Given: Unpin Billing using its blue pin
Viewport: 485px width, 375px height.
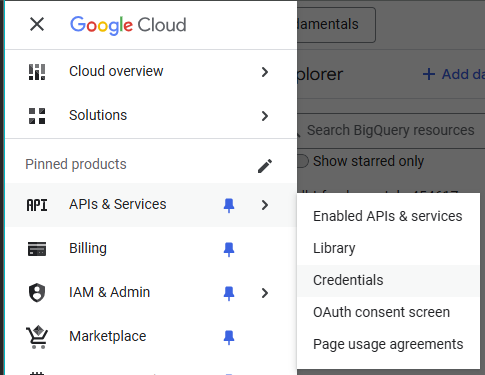Looking at the screenshot, I should pos(229,249).
